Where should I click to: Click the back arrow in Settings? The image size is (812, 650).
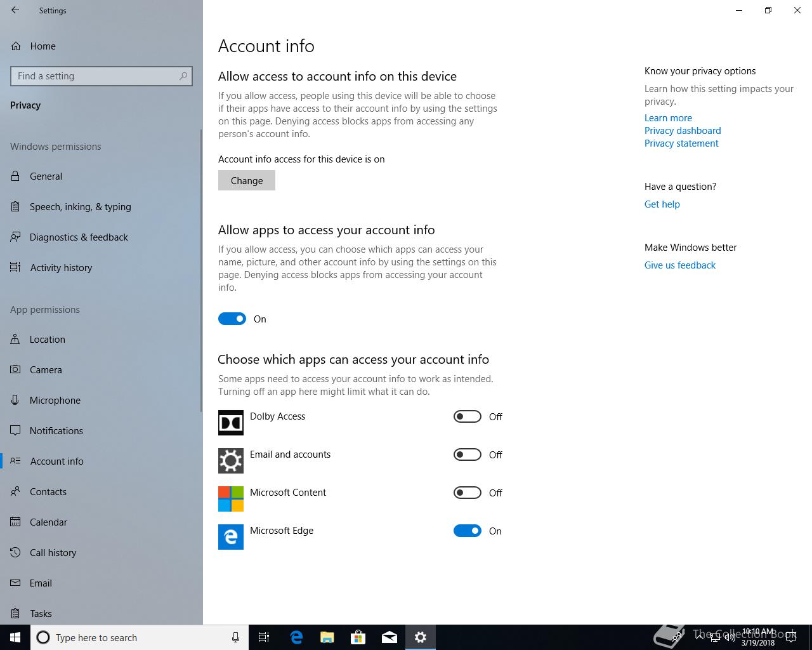(x=15, y=10)
